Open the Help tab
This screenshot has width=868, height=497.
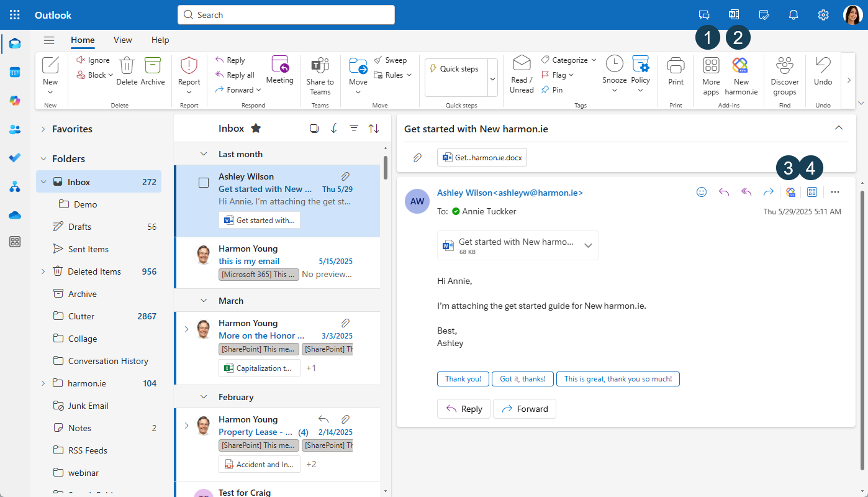(x=160, y=40)
